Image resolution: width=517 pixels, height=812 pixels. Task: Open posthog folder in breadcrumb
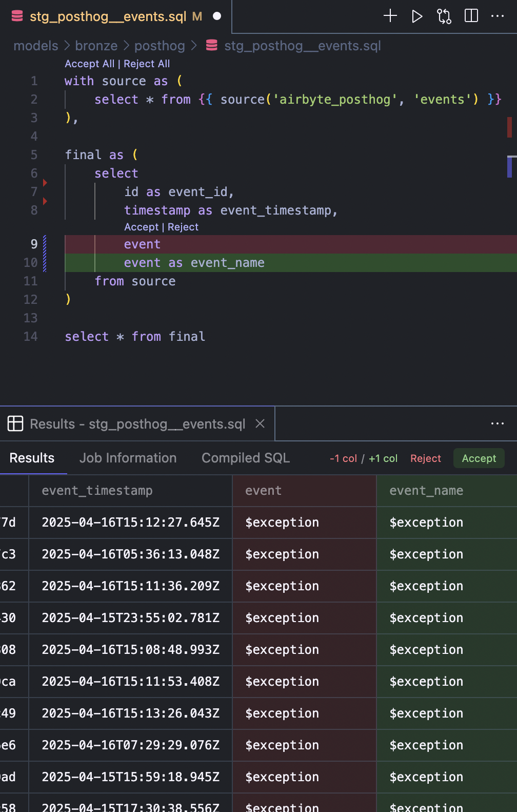coord(160,46)
